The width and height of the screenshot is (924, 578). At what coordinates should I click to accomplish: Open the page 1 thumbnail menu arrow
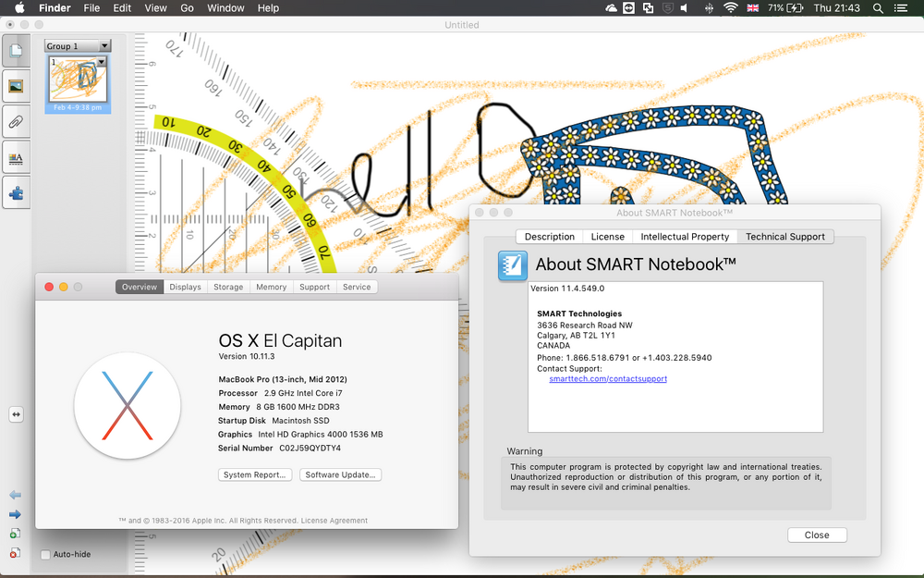coord(102,61)
